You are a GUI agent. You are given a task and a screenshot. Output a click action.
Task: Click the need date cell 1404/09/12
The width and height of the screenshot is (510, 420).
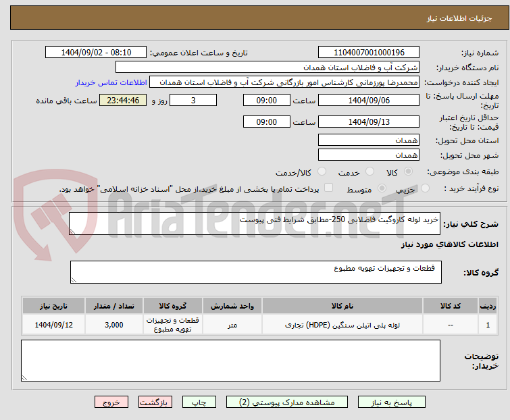[x=53, y=325]
